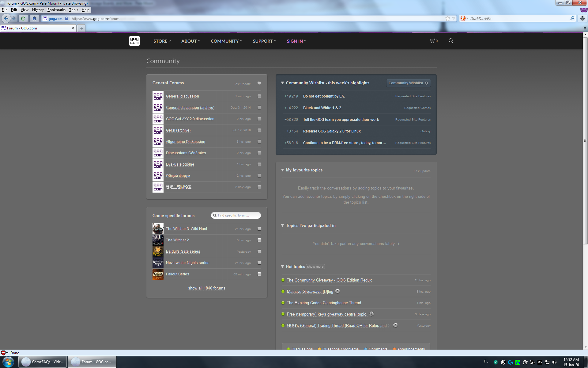Image resolution: width=588 pixels, height=368 pixels.
Task: Click The Witcher 3 forum thumbnail
Action: [x=158, y=229]
